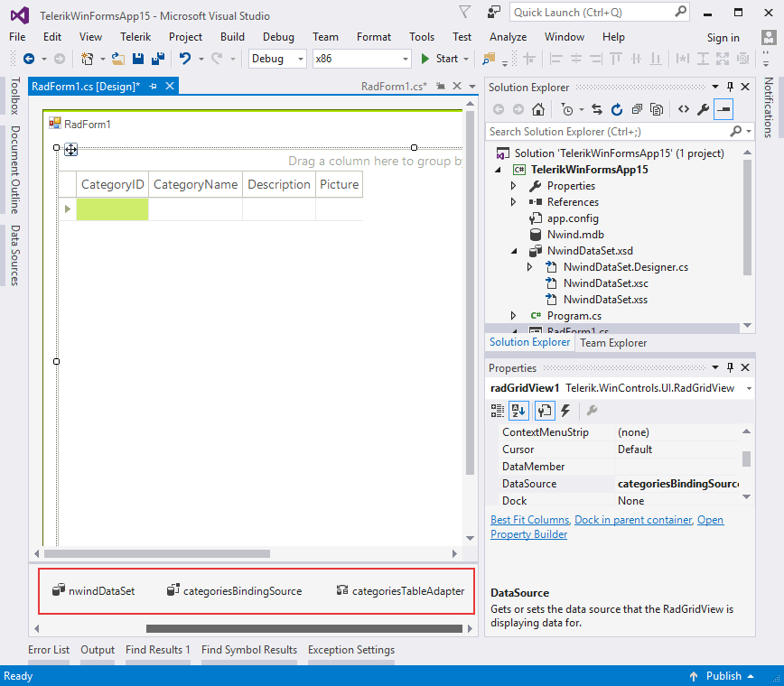
Task: Switch to the Team Explorer tab
Action: [x=612, y=342]
